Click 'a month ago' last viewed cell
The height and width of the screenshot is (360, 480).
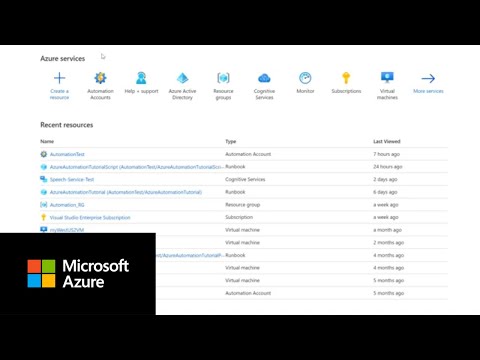pyautogui.click(x=387, y=230)
